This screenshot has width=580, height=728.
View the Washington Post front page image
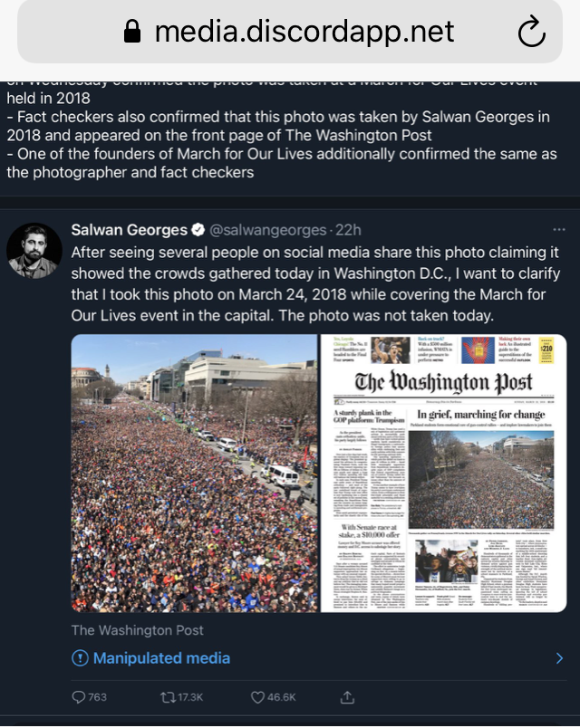tap(444, 473)
